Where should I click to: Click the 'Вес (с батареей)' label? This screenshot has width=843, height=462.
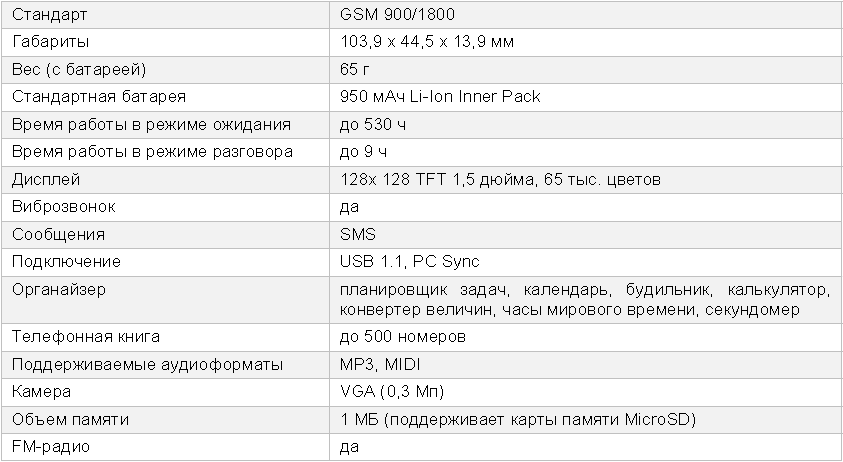point(78,69)
